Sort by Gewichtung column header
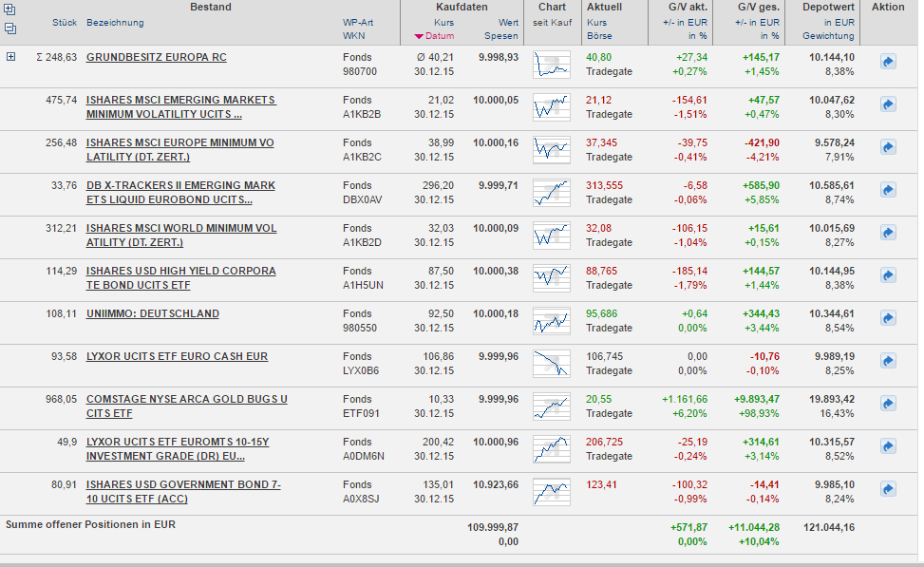 pyautogui.click(x=827, y=36)
